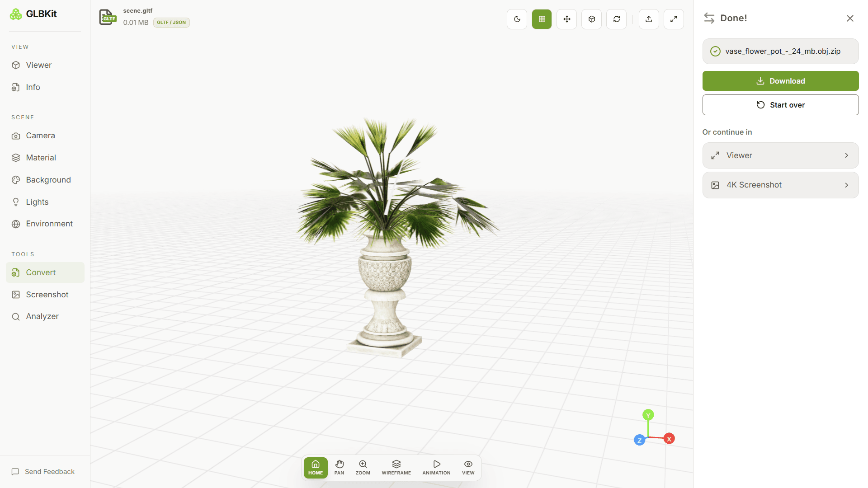Open the Info sidebar item
Viewport: 868px width, 488px height.
[x=45, y=87]
